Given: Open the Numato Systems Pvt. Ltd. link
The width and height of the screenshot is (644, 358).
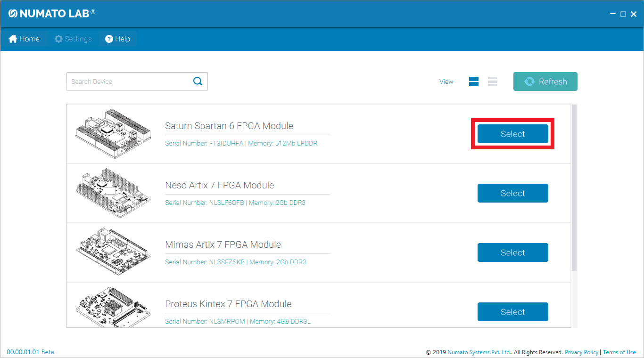Looking at the screenshot, I should pyautogui.click(x=479, y=352).
